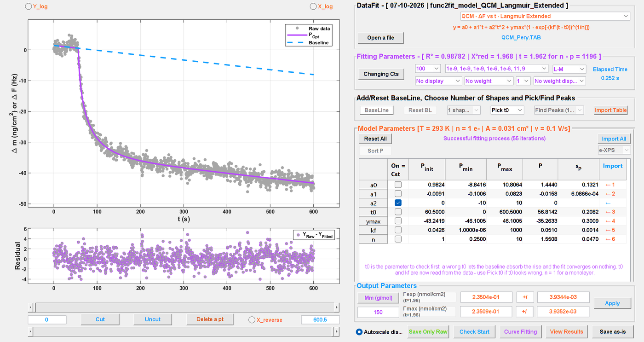Import parameter kf via arrow 5
The width and height of the screenshot is (644, 342).
point(610,230)
